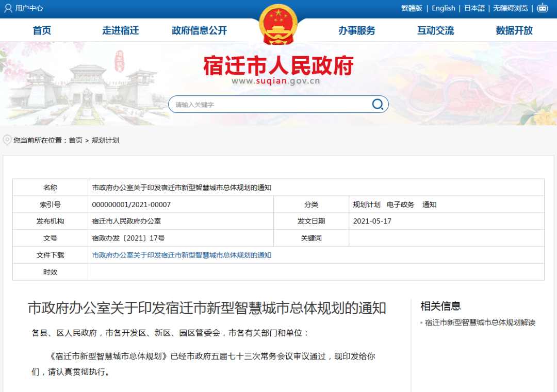Download the 文件下载 notice link
The width and height of the screenshot is (557, 392).
click(x=182, y=255)
